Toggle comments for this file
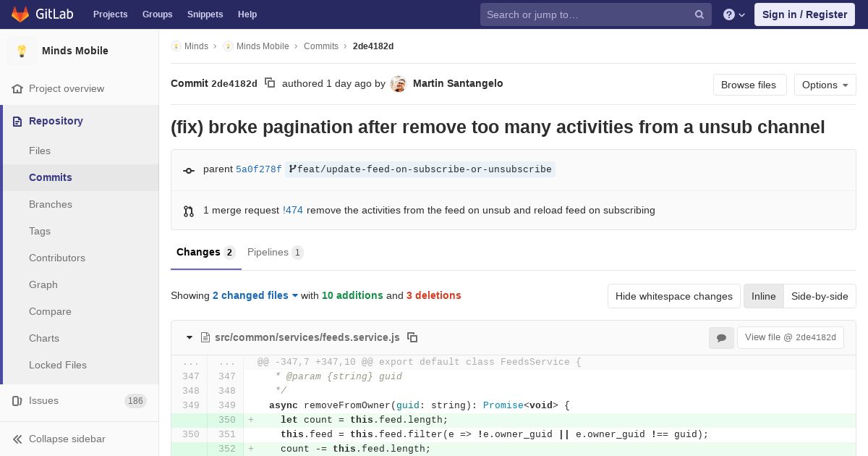The image size is (868, 456). click(721, 337)
